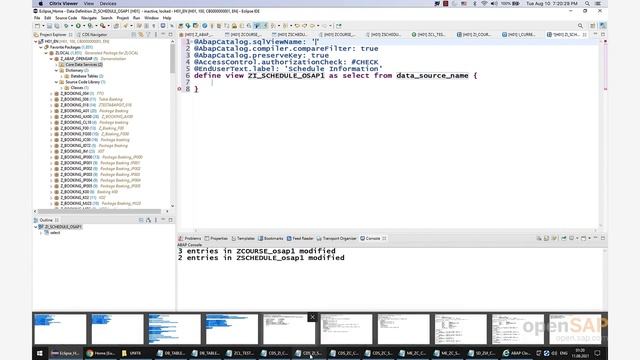
Task: Open Project Explorer filter icon
Action: click(x=148, y=35)
